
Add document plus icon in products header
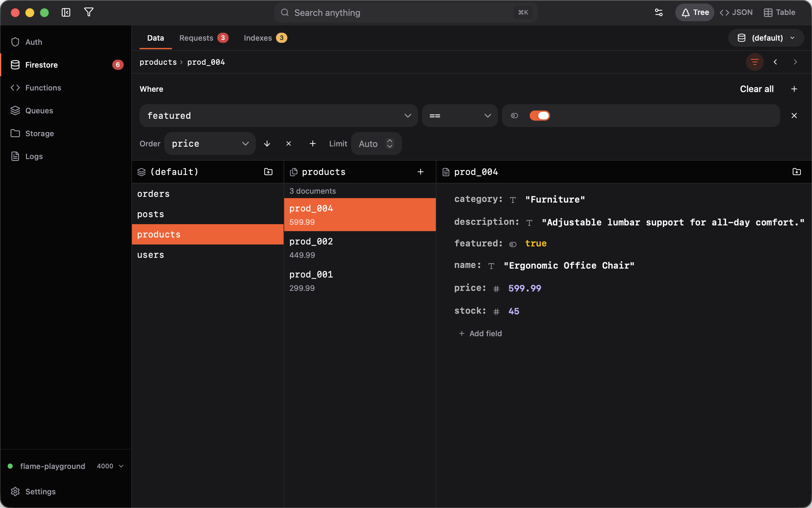point(420,172)
